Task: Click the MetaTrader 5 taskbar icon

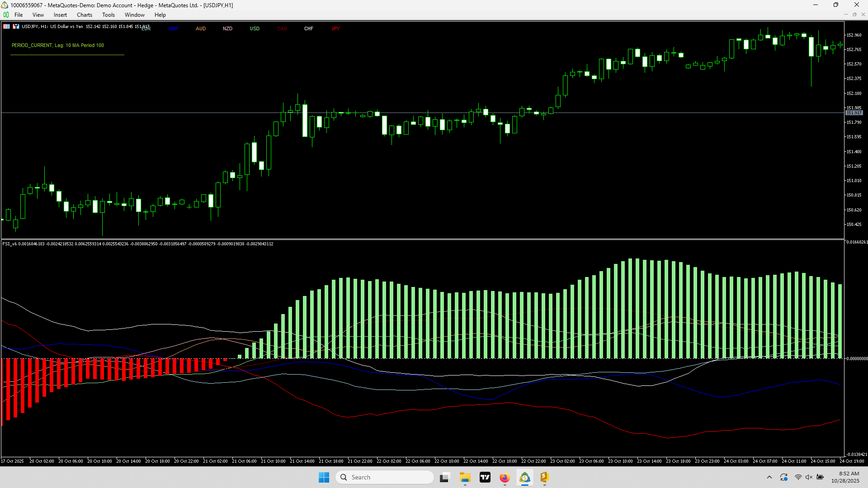Action: [x=524, y=477]
